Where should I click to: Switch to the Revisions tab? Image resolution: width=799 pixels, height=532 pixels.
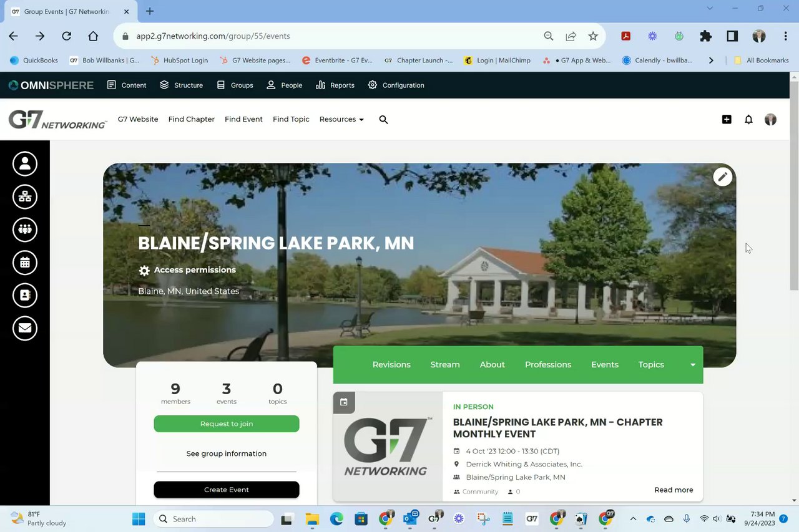(x=391, y=365)
